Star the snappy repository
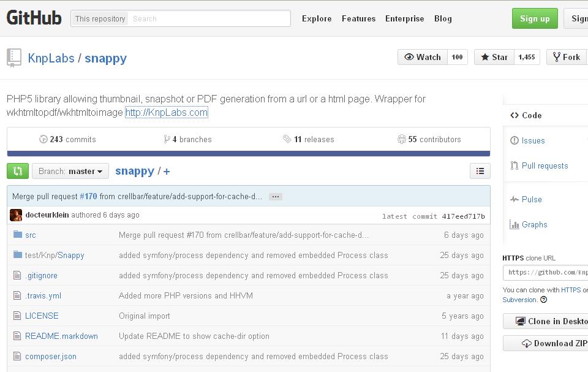This screenshot has height=372, width=588. [494, 57]
